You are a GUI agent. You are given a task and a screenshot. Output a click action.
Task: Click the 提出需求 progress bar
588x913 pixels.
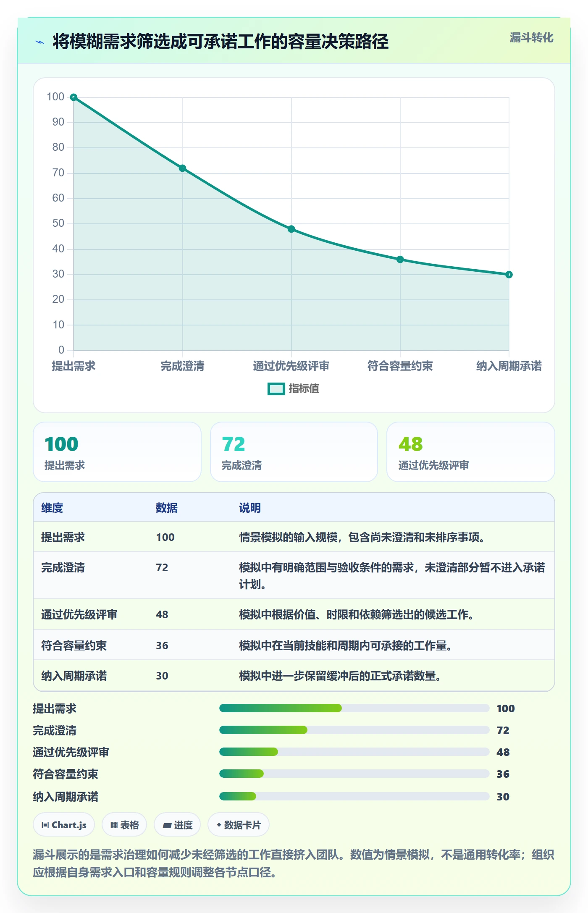[354, 708]
